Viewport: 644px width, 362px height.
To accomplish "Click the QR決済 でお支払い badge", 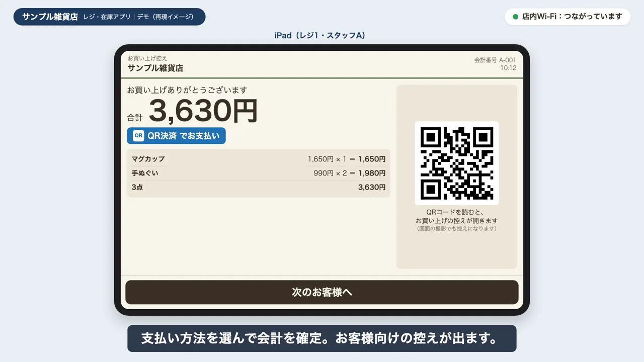I will click(x=176, y=136).
